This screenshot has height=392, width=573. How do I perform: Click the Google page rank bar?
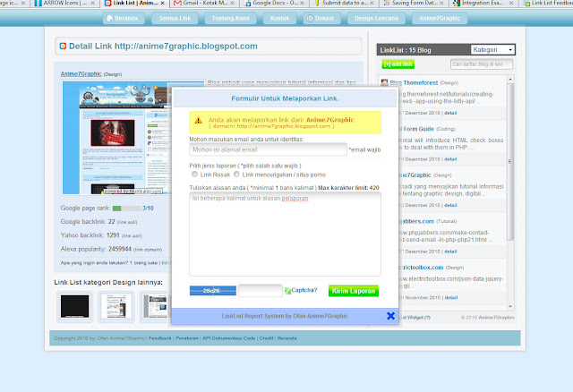(x=126, y=209)
